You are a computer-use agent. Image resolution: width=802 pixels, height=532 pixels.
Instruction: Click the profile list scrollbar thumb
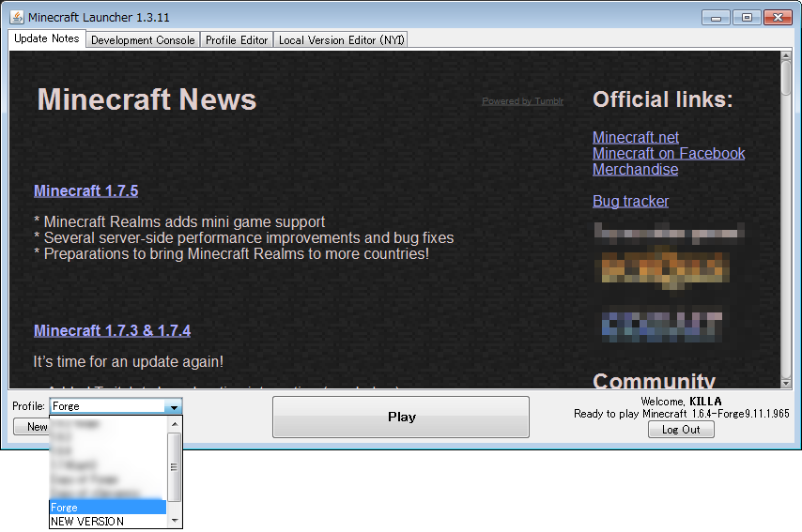(x=174, y=466)
